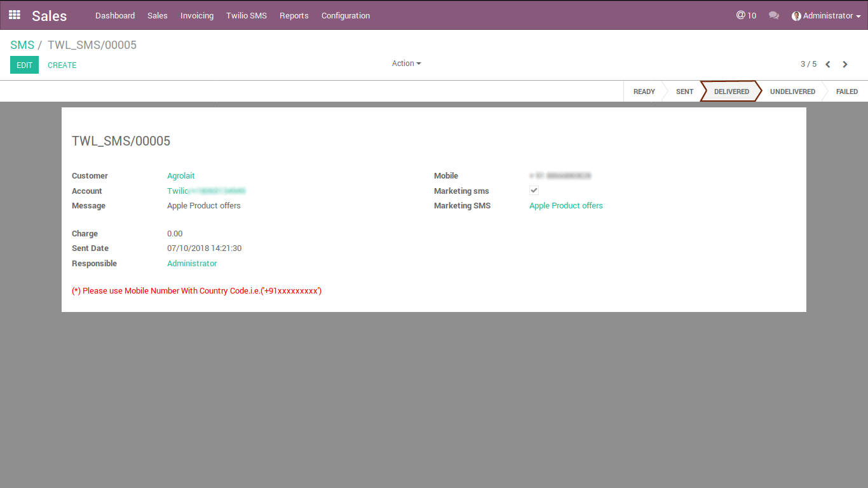Click the @ mentions notification icon
Image resolution: width=868 pixels, height=488 pixels.
741,15
